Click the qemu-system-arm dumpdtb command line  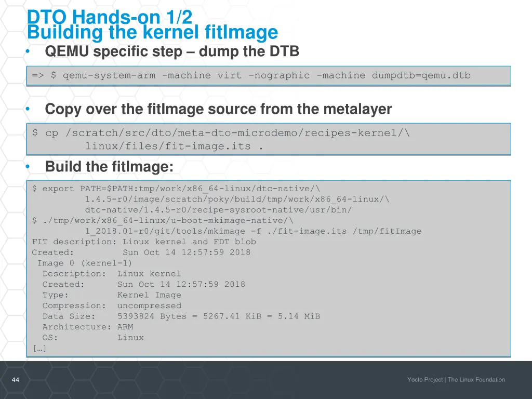pos(251,75)
